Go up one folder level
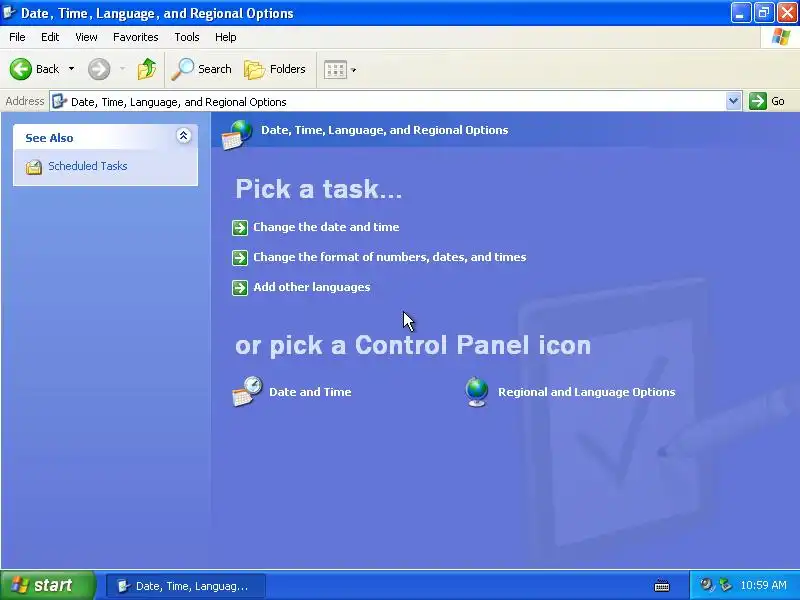 click(x=147, y=69)
